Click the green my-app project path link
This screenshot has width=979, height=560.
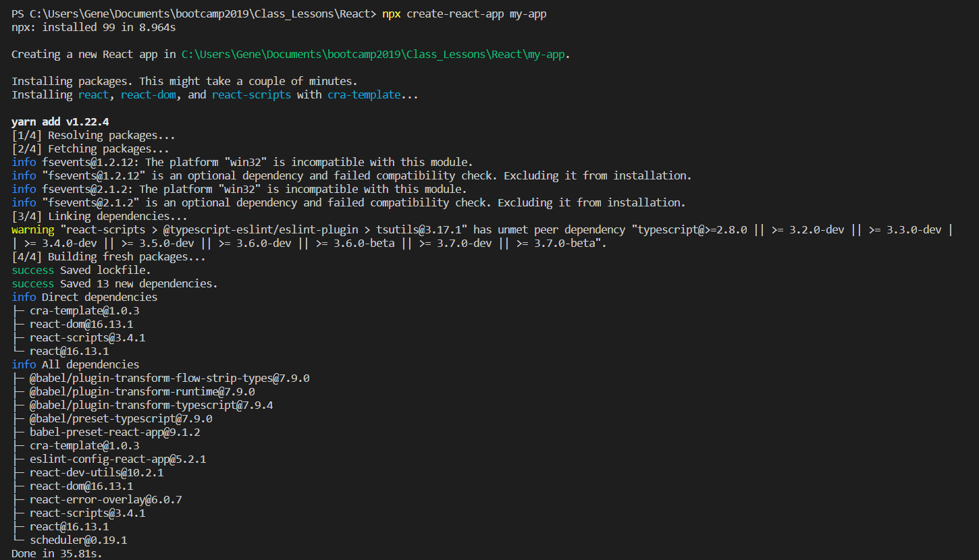coord(374,55)
